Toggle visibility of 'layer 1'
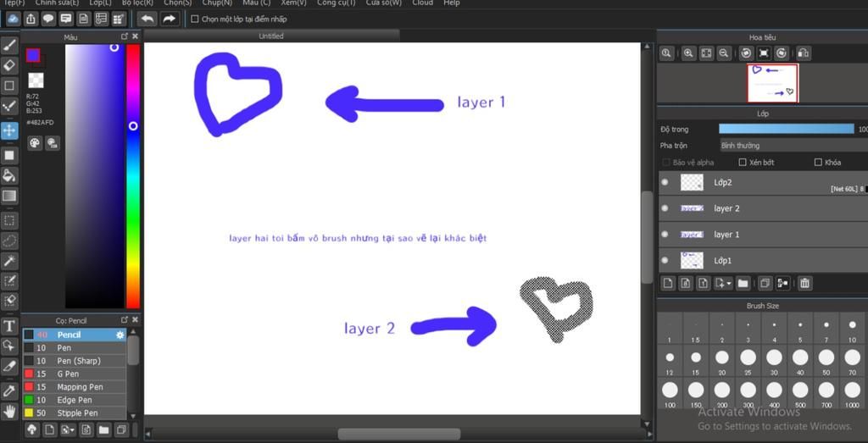 coord(665,234)
